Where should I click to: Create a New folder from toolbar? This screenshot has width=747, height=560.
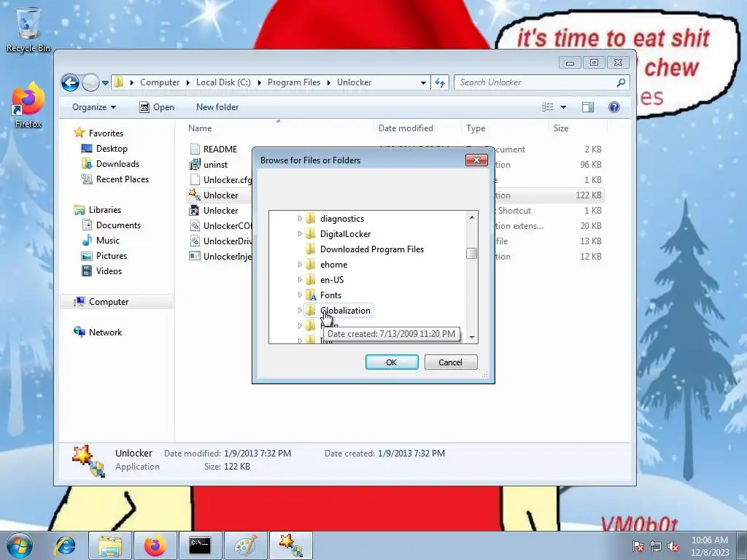click(217, 107)
